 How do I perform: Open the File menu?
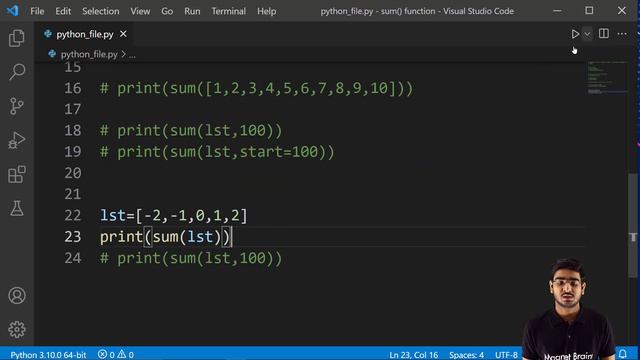point(37,11)
